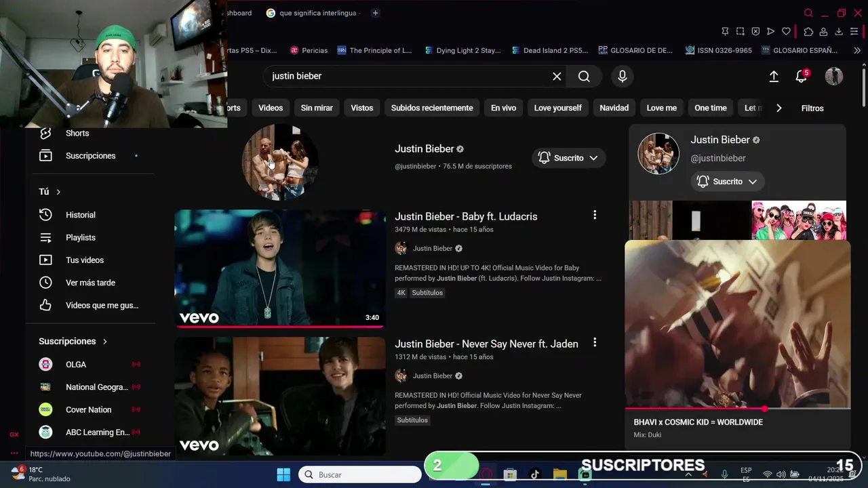Open the browser easy setup sliders icon

tap(854, 31)
